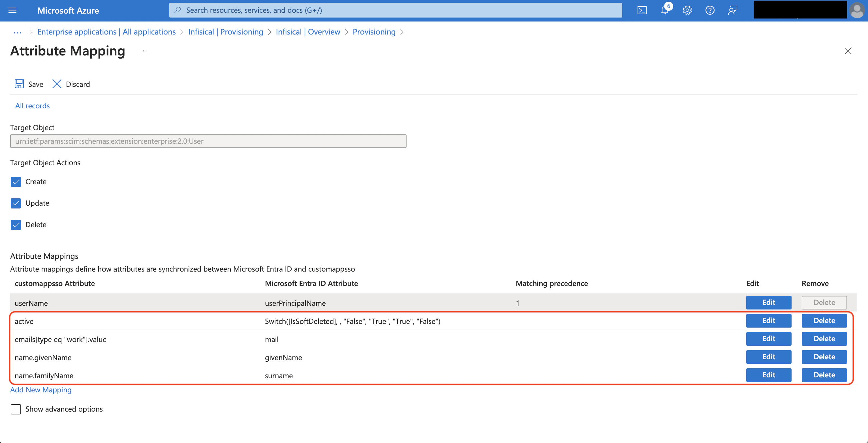Edit the active attribute mapping
This screenshot has height=443, width=868.
point(769,321)
